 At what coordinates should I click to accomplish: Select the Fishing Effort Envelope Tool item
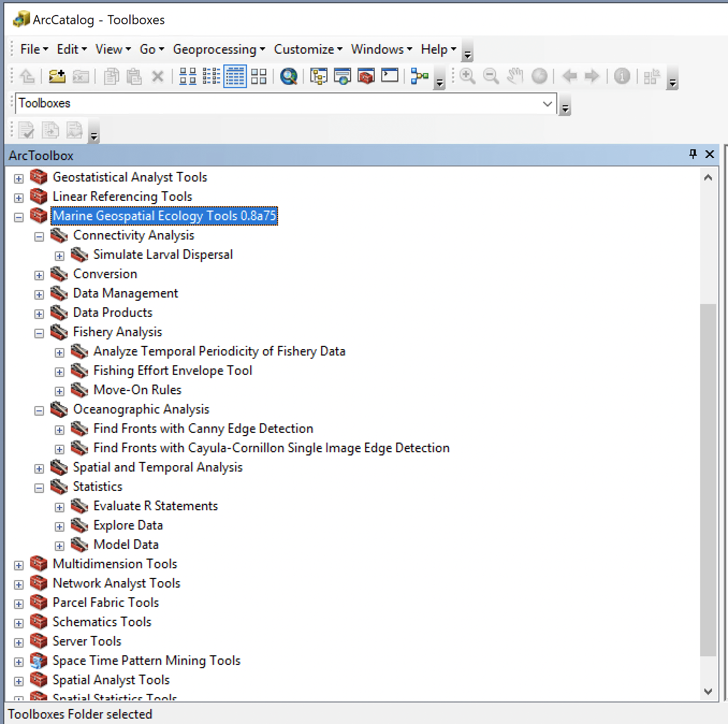(x=172, y=371)
